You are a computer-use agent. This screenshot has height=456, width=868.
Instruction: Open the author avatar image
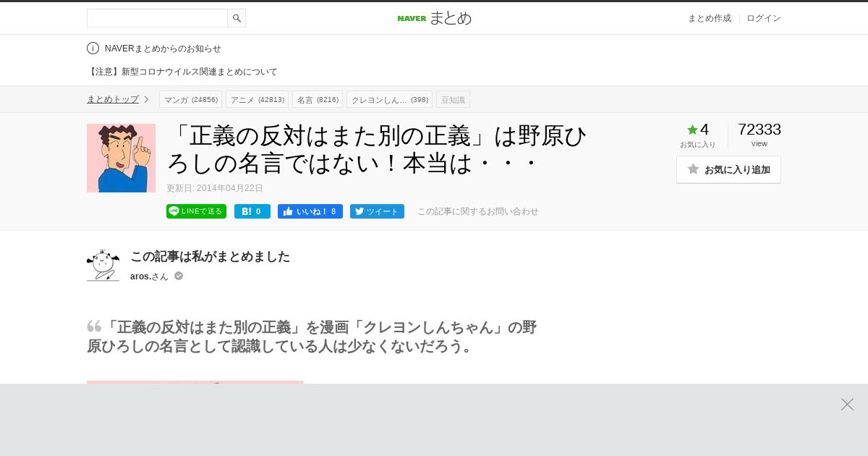(x=103, y=265)
